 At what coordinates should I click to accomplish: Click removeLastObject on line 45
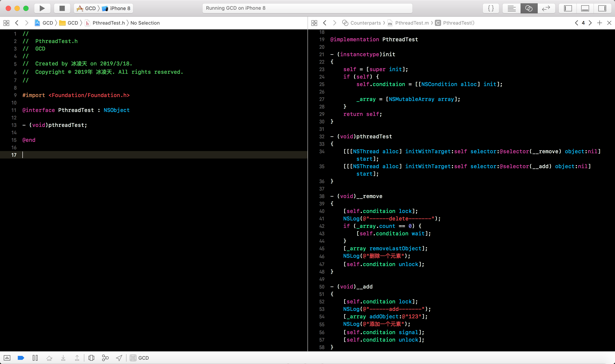click(x=395, y=249)
